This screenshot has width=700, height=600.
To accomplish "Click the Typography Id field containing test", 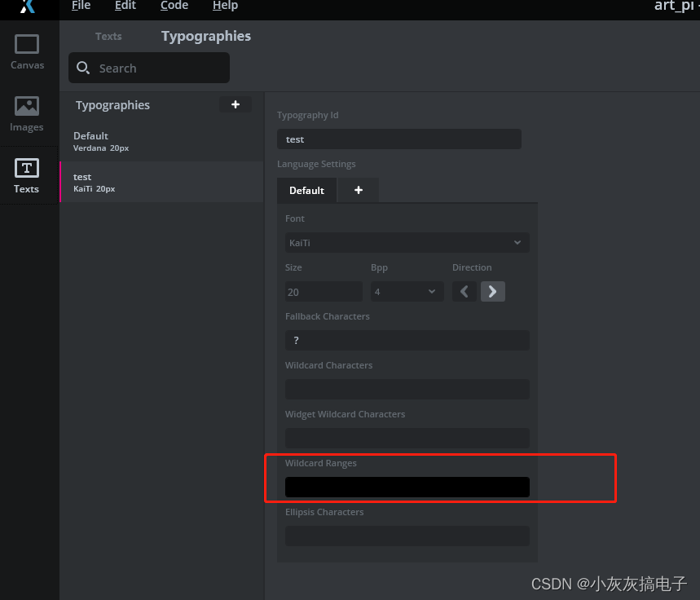I will coord(399,139).
